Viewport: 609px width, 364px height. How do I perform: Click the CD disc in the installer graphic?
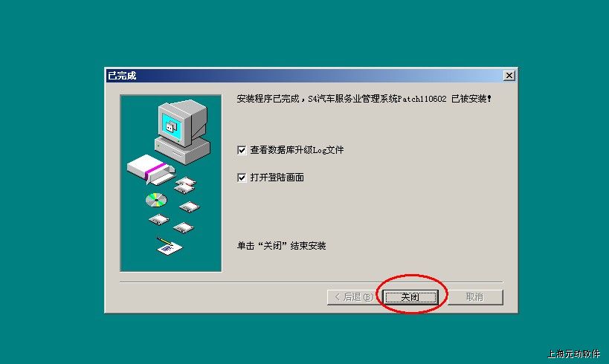click(x=156, y=201)
